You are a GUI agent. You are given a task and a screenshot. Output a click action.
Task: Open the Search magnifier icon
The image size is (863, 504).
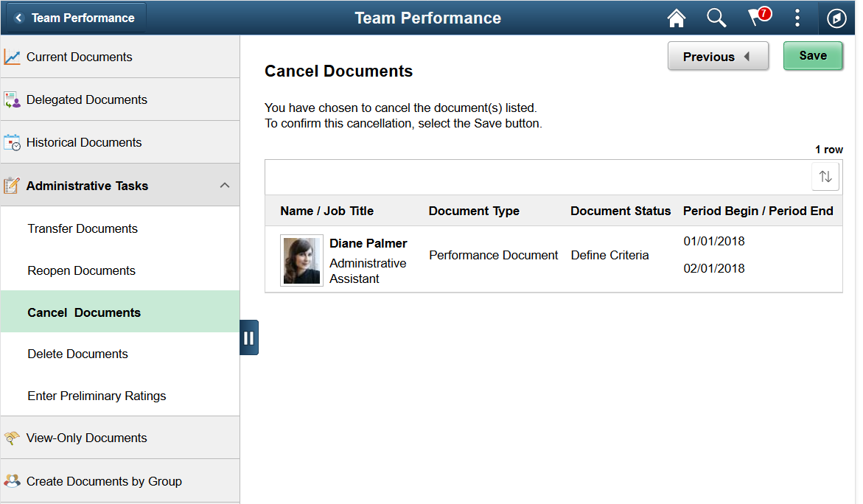coord(716,18)
